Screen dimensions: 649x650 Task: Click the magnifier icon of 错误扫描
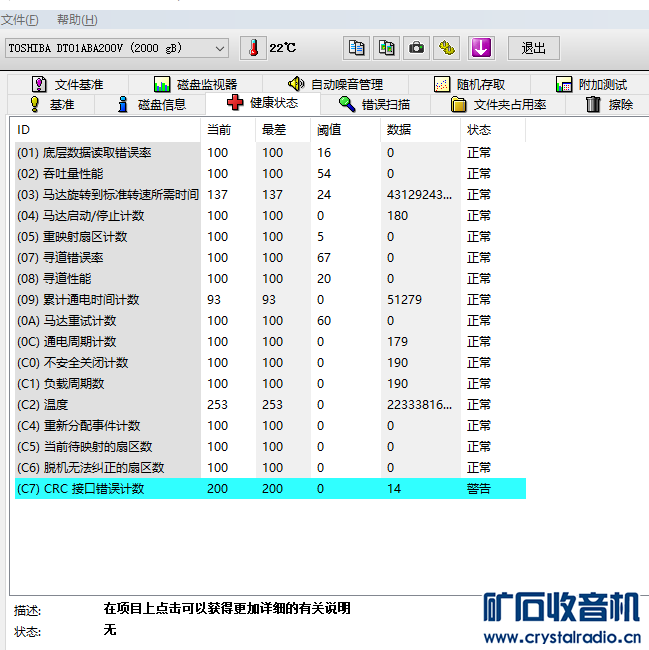(x=347, y=104)
